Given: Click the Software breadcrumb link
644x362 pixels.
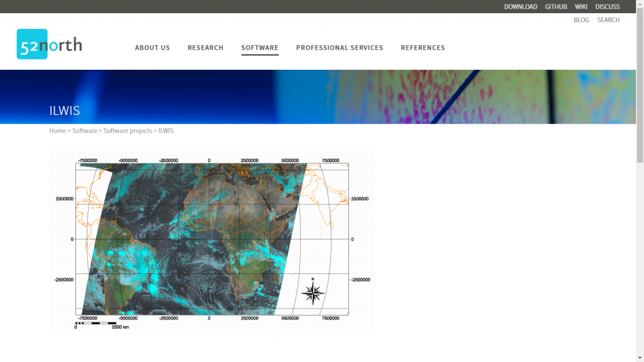Looking at the screenshot, I should click(x=85, y=131).
